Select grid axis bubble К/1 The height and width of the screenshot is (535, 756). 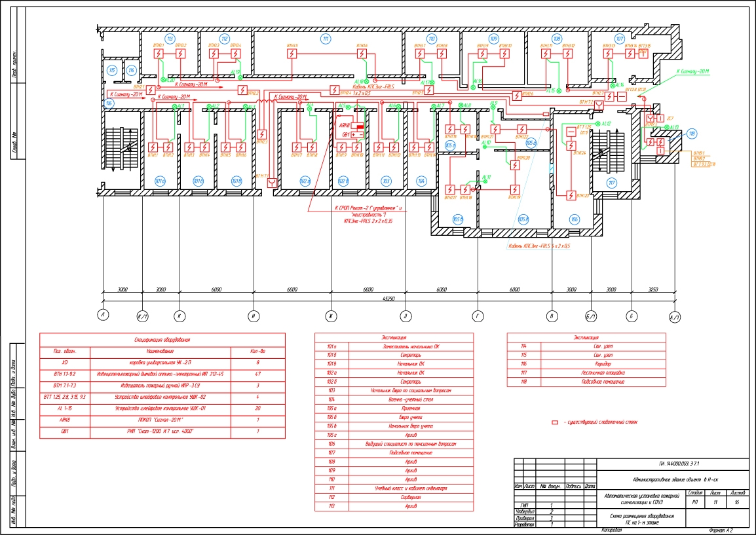143,316
